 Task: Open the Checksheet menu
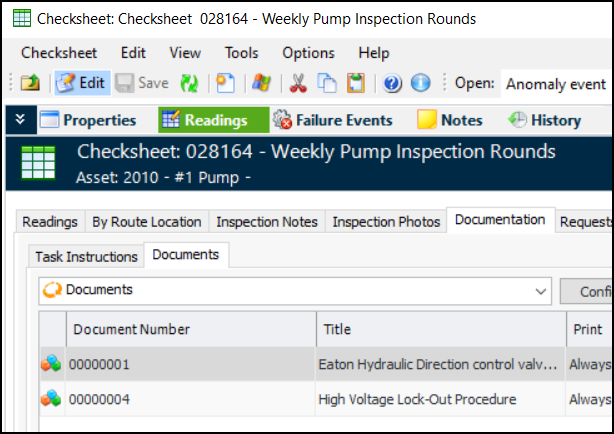point(59,53)
